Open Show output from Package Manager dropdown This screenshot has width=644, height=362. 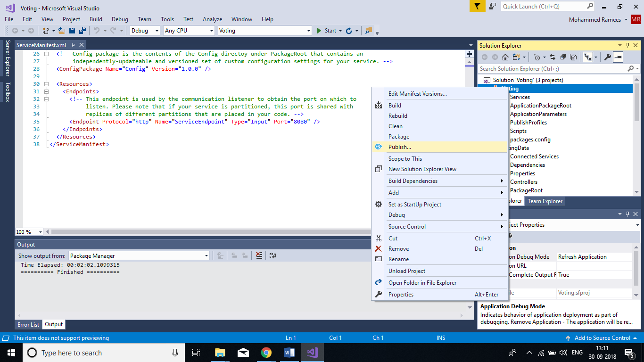[x=139, y=255]
